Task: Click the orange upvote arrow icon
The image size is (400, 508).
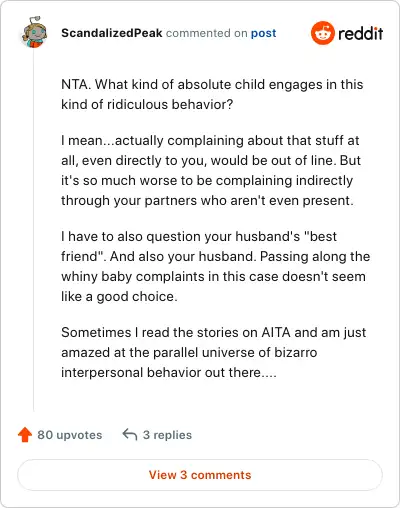Action: [x=25, y=435]
